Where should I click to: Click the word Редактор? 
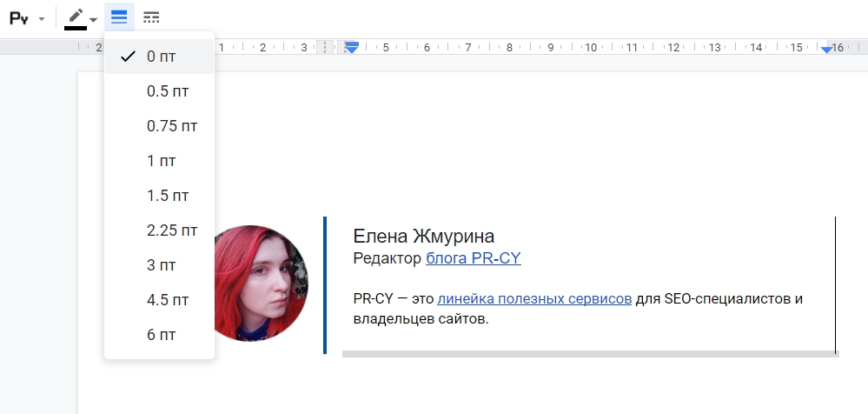387,258
